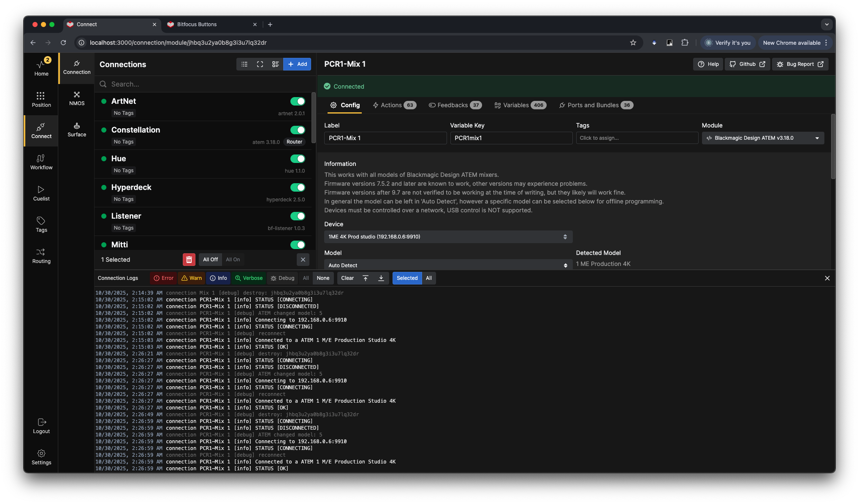Open the Help button
This screenshot has width=859, height=504.
[708, 64]
